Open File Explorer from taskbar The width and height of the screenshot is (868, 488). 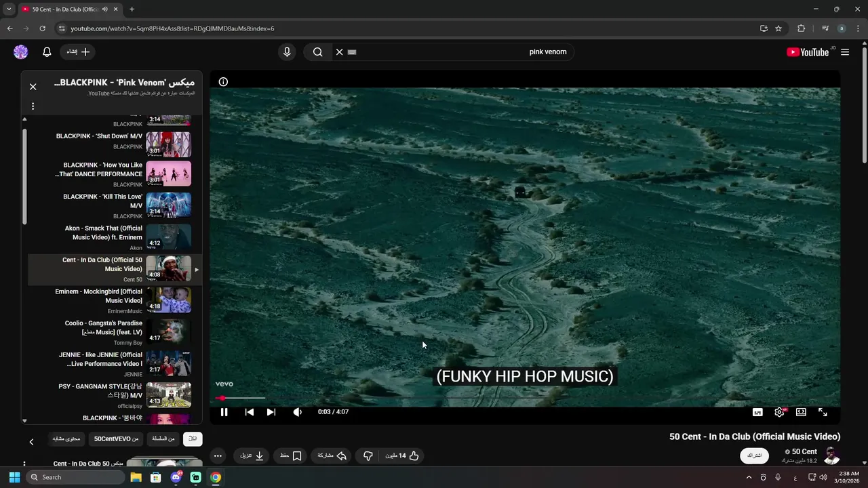136,477
